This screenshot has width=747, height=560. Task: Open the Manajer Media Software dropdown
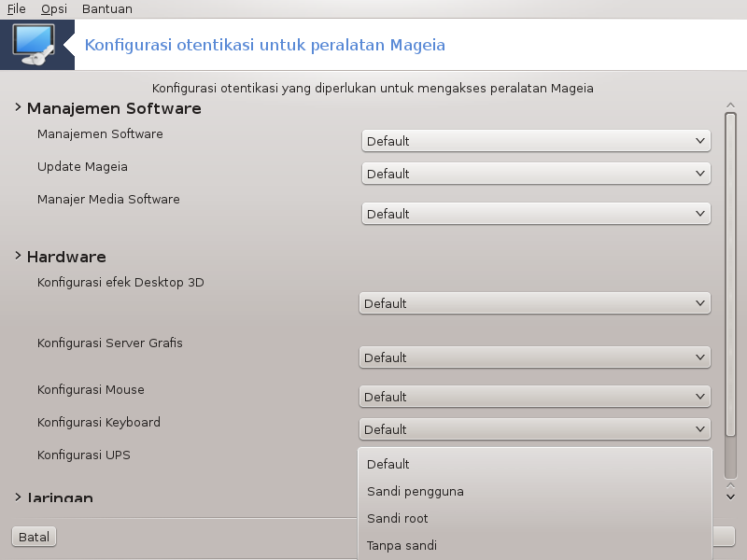536,214
